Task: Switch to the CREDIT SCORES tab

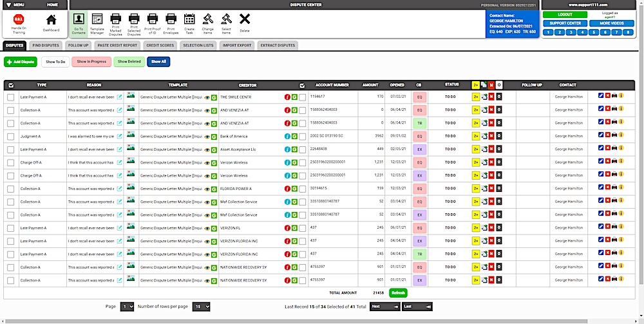Action: coord(160,45)
